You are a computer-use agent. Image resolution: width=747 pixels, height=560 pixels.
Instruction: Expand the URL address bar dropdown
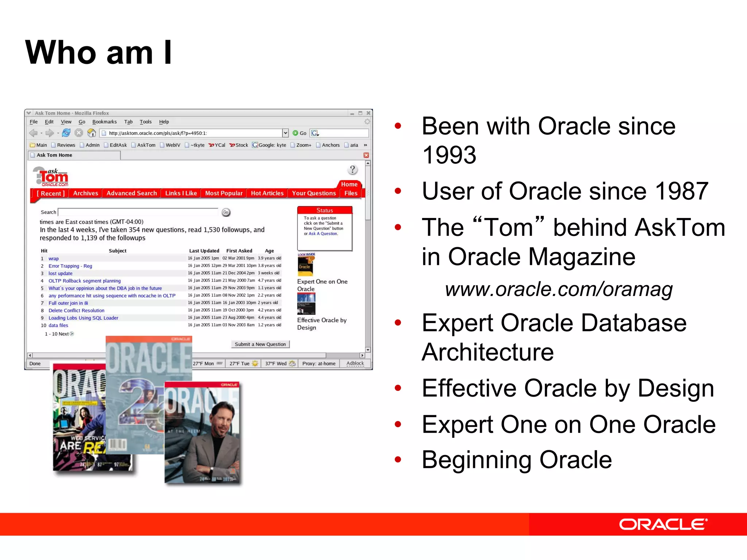(x=285, y=133)
